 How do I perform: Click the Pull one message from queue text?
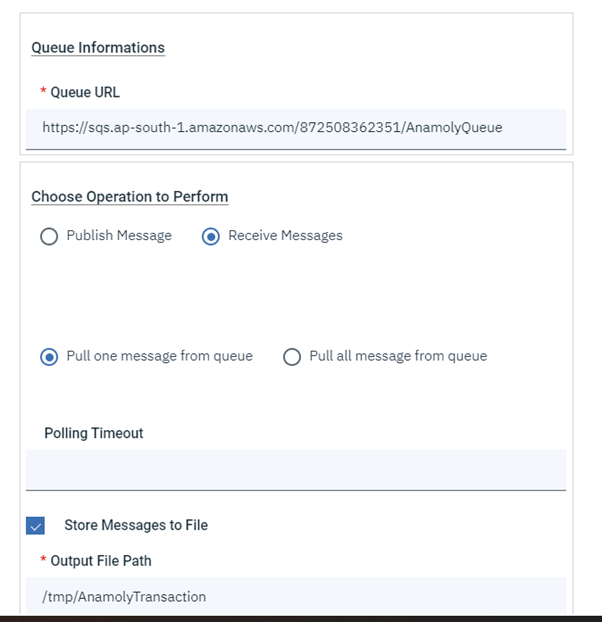tap(159, 356)
